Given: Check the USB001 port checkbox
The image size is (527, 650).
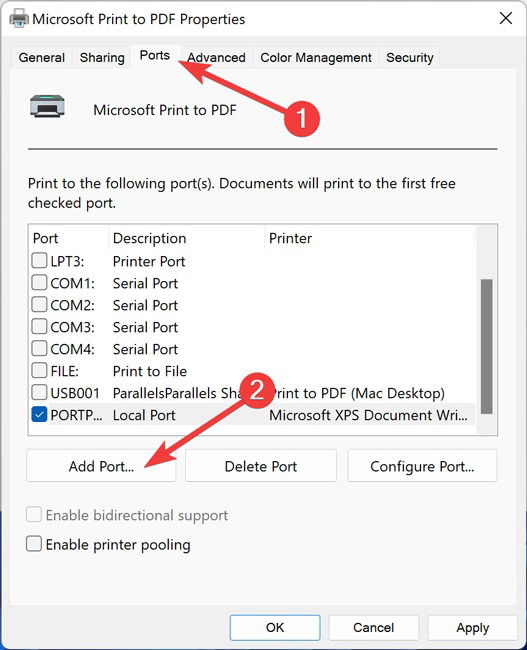Looking at the screenshot, I should pyautogui.click(x=39, y=393).
